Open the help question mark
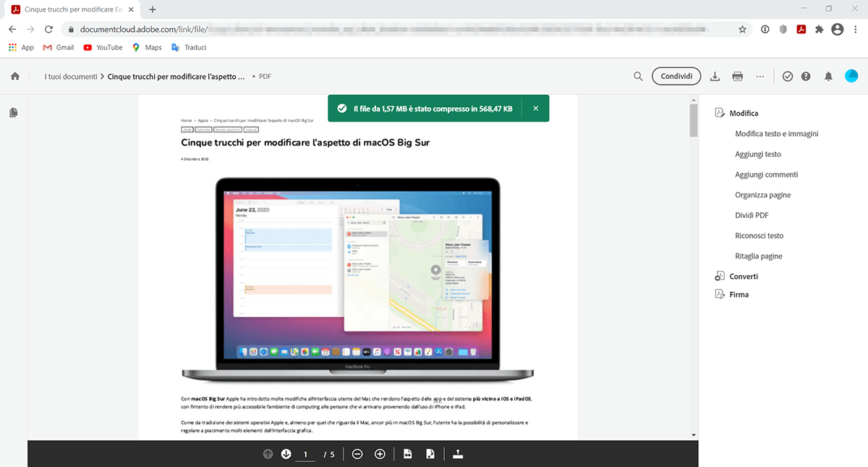 click(806, 76)
